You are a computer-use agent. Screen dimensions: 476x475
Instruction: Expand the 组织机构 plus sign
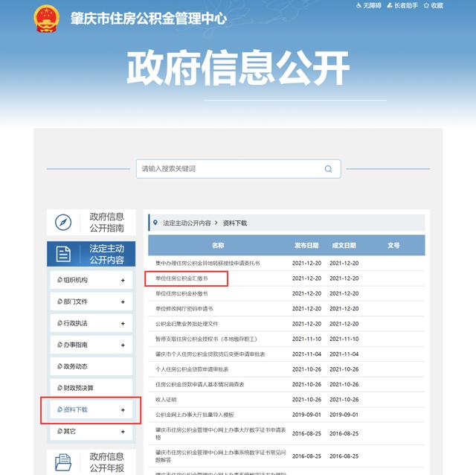[123, 280]
